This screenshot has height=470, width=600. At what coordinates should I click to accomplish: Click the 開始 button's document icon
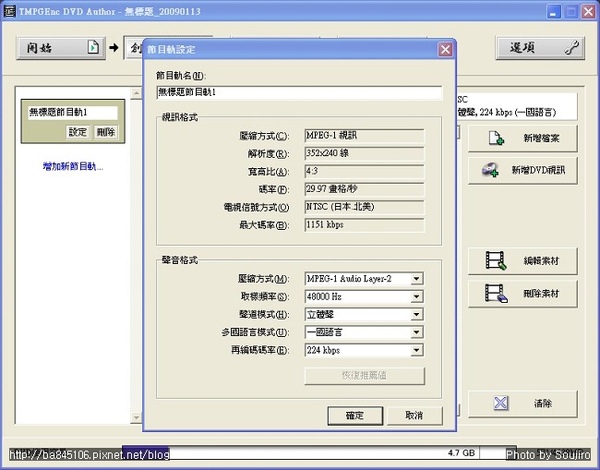(93, 47)
